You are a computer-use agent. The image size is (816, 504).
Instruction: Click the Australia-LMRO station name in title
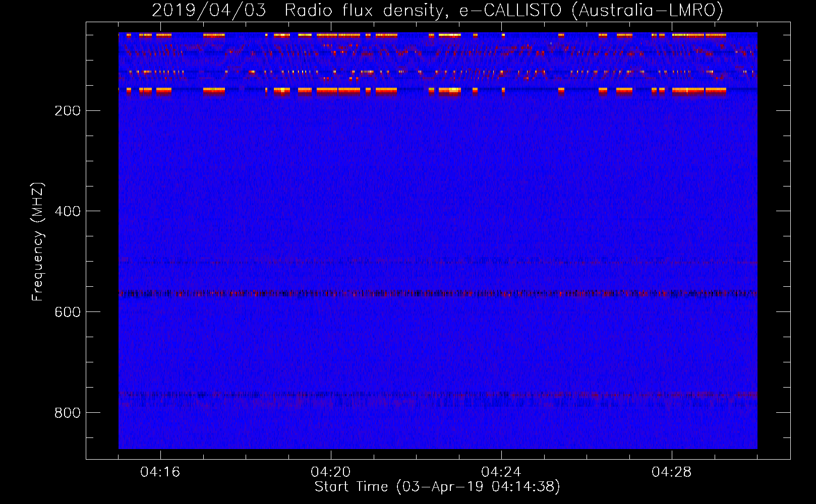(648, 10)
